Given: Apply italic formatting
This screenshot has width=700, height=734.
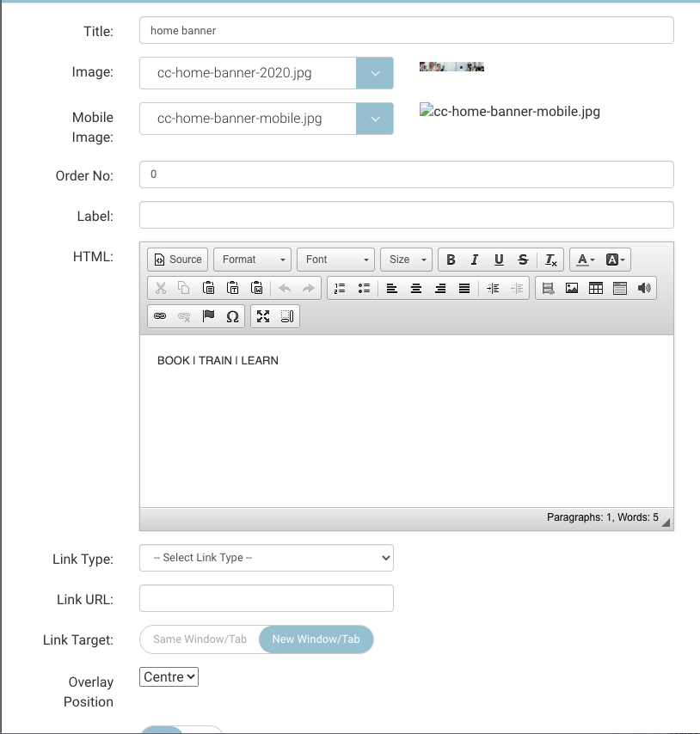Looking at the screenshot, I should click(475, 260).
